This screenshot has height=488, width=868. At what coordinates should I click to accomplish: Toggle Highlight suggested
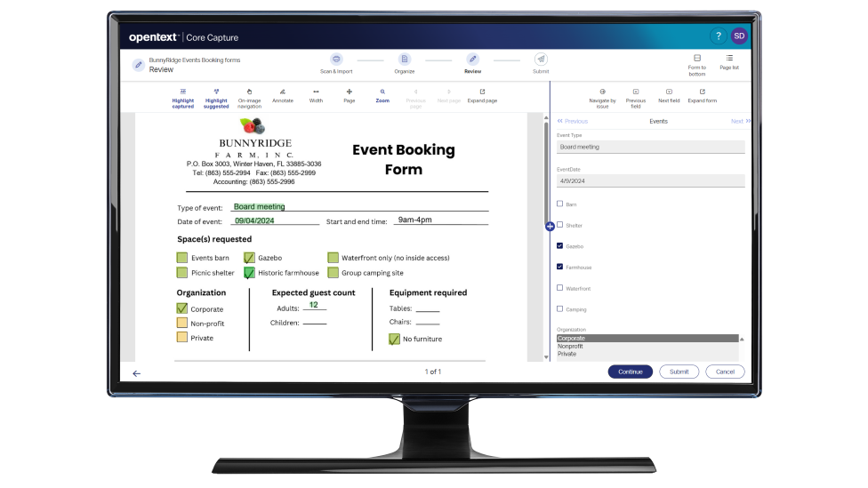point(216,99)
